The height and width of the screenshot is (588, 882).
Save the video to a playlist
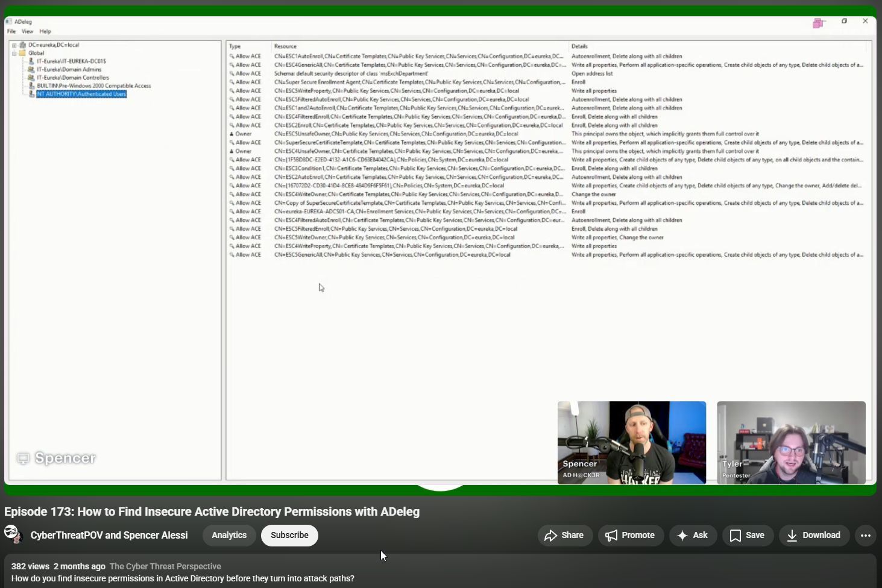(x=748, y=535)
